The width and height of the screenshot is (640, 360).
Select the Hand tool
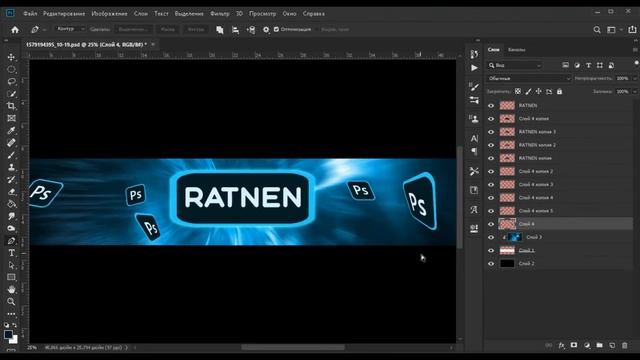(11, 289)
